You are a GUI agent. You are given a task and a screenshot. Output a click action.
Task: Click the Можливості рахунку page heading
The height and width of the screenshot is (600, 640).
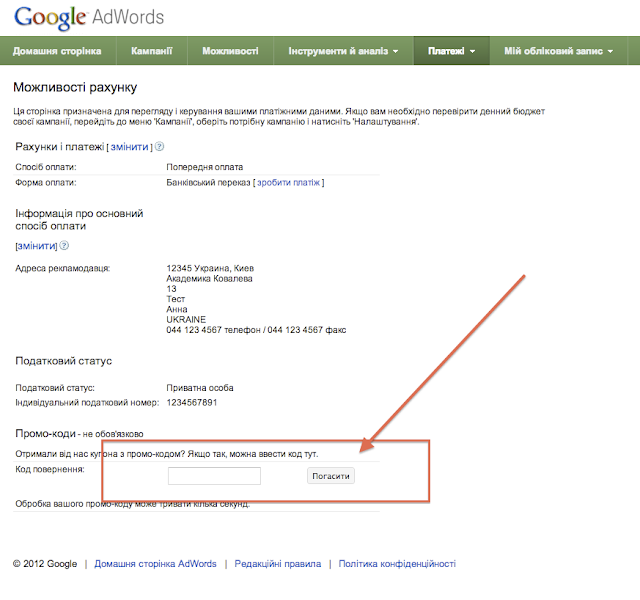click(x=75, y=87)
